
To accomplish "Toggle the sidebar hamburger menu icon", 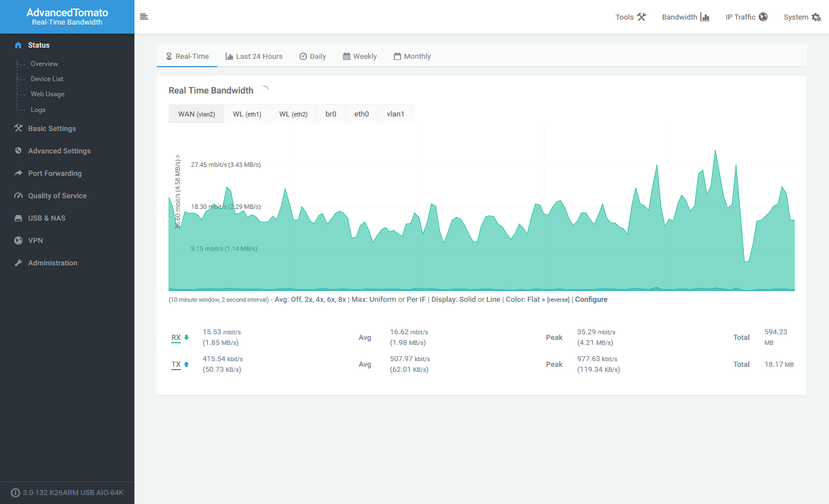I will tap(144, 17).
